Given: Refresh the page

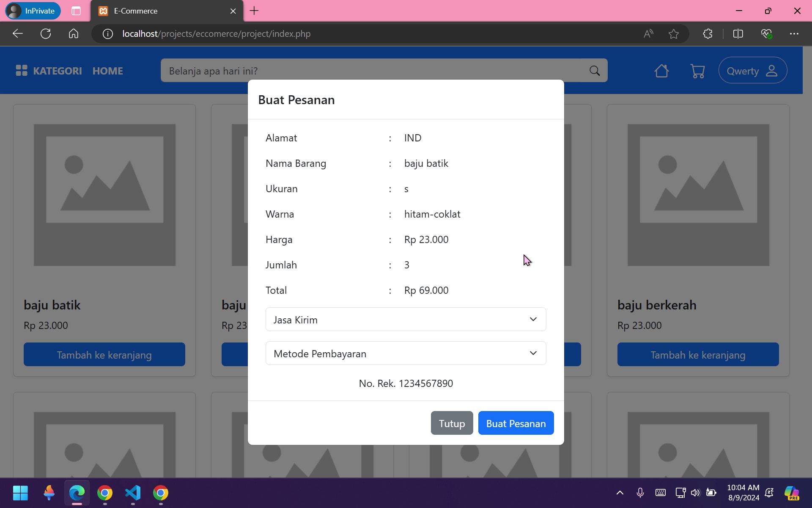Looking at the screenshot, I should point(46,34).
